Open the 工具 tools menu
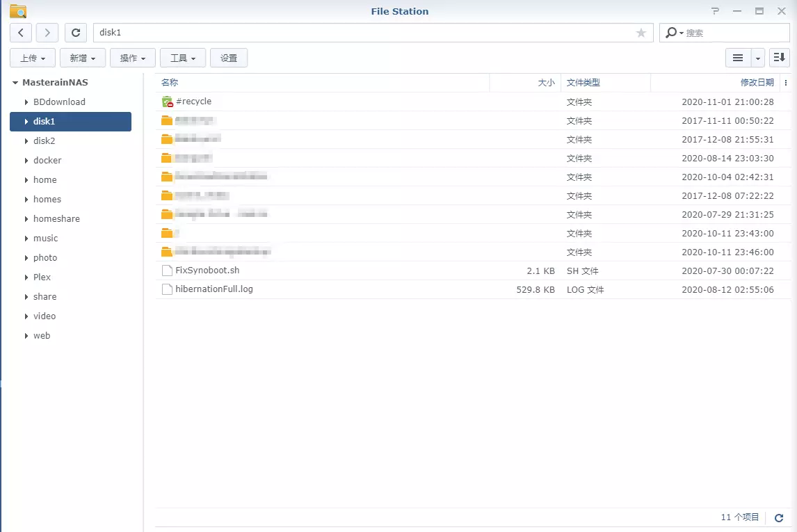Viewport: 797px width, 532px height. point(183,58)
